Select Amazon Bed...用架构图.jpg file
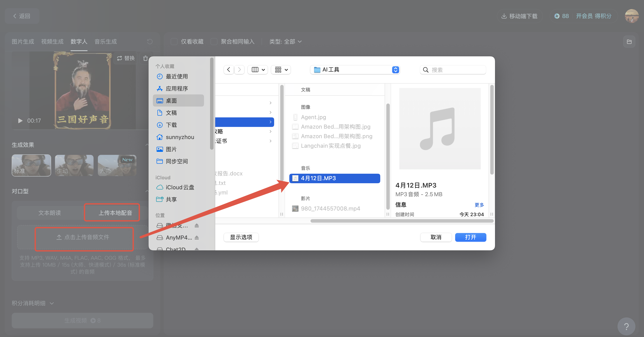 pos(335,126)
